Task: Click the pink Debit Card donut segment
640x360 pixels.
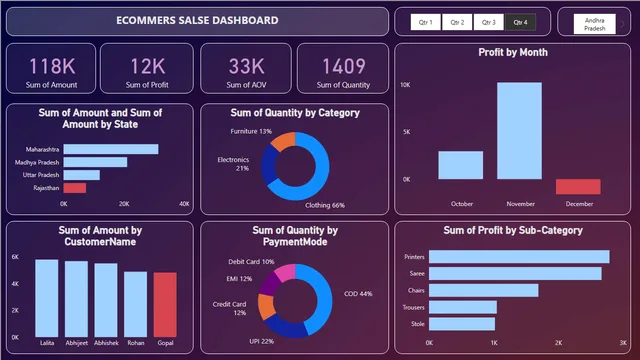Action: (287, 272)
